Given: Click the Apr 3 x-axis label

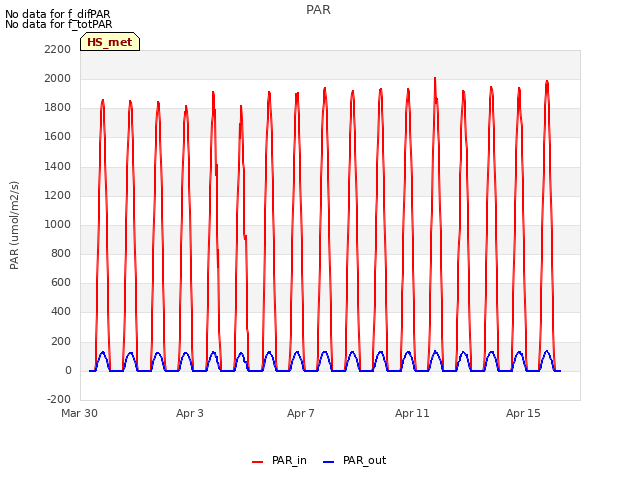Looking at the screenshot, I should coord(190,413).
